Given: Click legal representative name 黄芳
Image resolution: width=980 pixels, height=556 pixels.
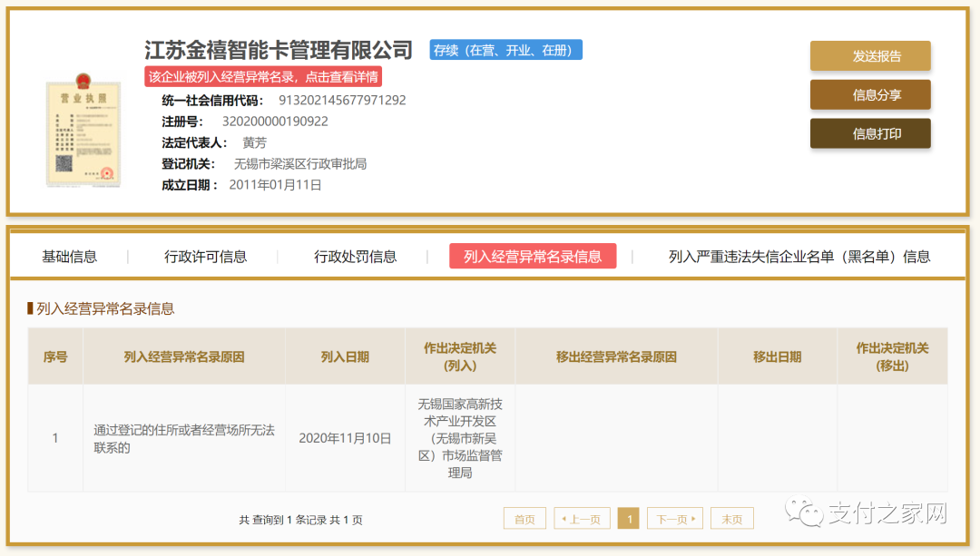Looking at the screenshot, I should click(254, 142).
